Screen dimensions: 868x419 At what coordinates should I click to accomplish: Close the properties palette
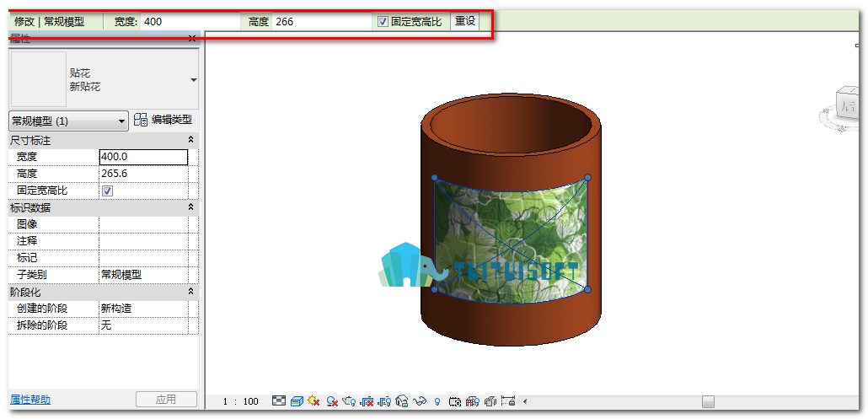192,38
